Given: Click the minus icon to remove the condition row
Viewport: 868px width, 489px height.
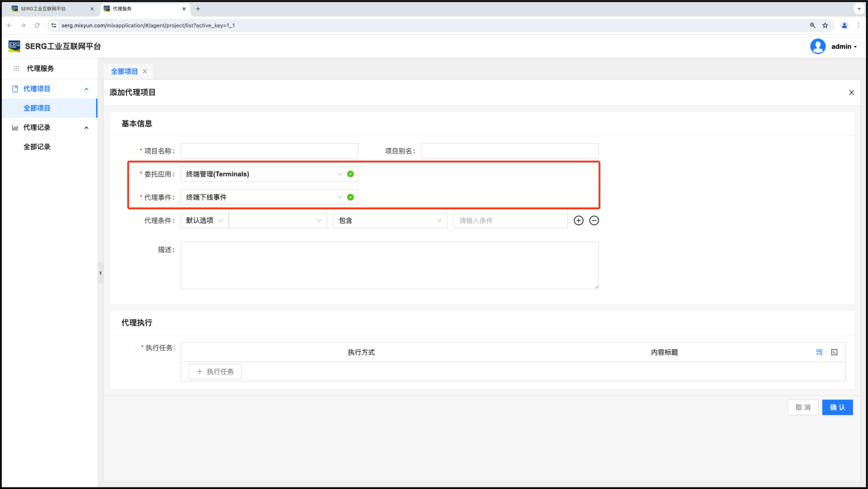Looking at the screenshot, I should click(x=594, y=221).
